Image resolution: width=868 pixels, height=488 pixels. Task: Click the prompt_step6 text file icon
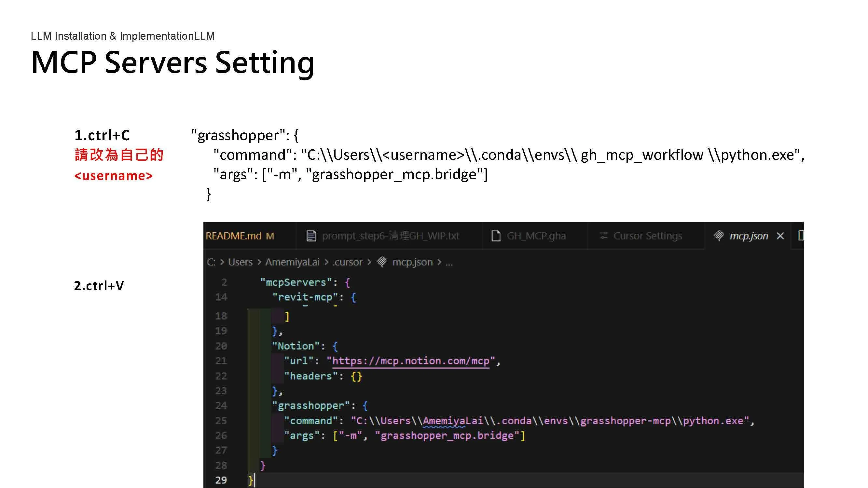(311, 236)
